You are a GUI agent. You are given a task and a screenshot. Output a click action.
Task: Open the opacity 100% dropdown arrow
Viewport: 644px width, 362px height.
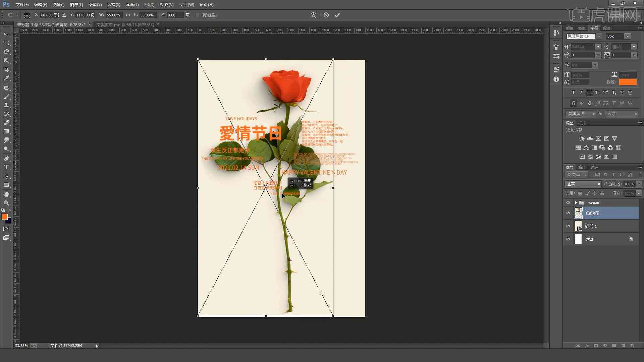pyautogui.click(x=639, y=184)
